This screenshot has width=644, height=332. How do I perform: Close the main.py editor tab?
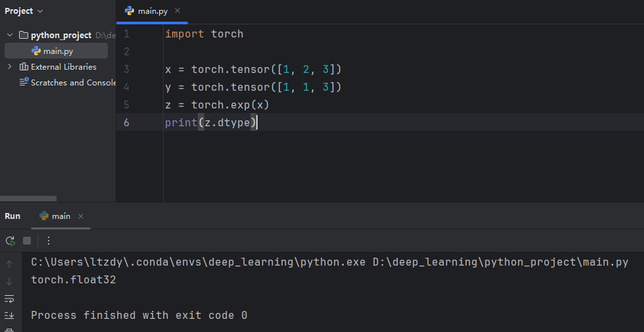[177, 11]
